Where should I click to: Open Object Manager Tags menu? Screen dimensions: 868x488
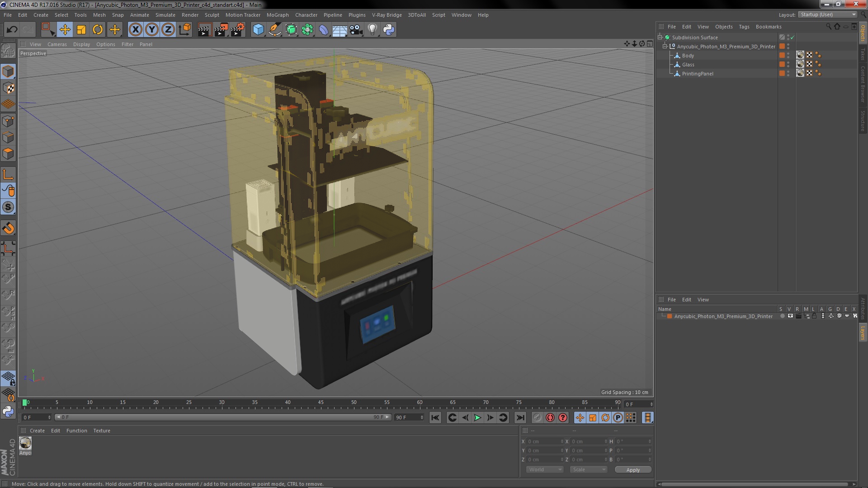744,27
